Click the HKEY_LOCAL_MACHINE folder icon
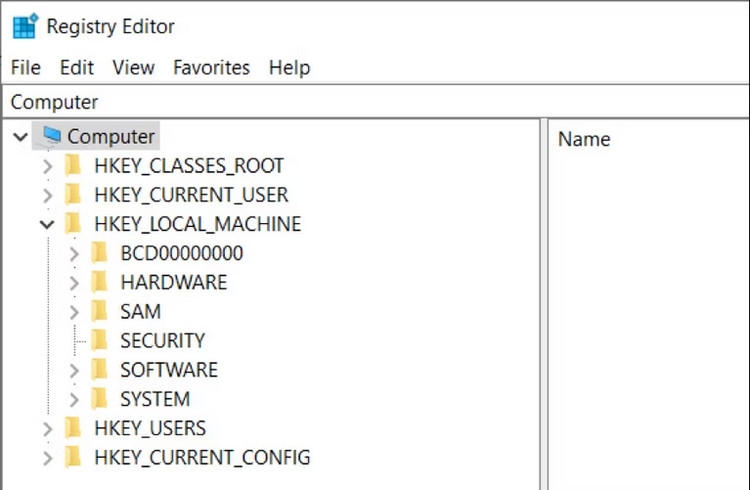 (x=73, y=224)
